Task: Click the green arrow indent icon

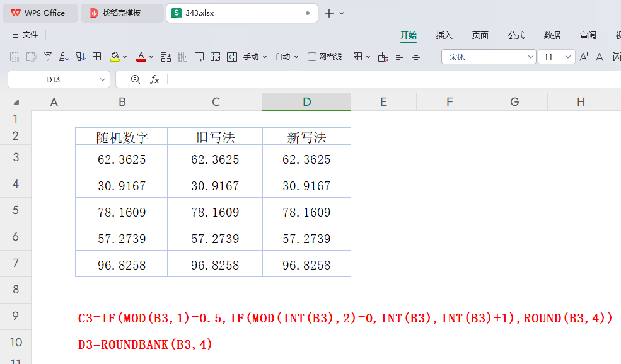Action: pos(232,57)
